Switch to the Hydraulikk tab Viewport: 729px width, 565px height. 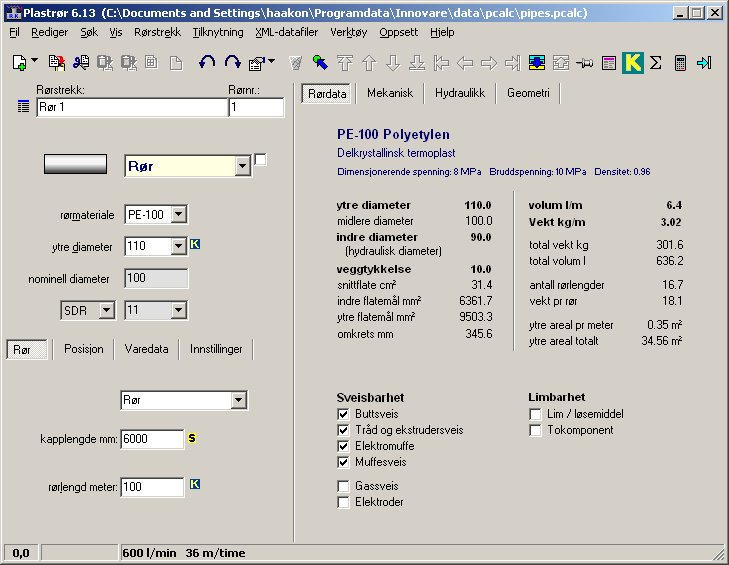click(460, 93)
